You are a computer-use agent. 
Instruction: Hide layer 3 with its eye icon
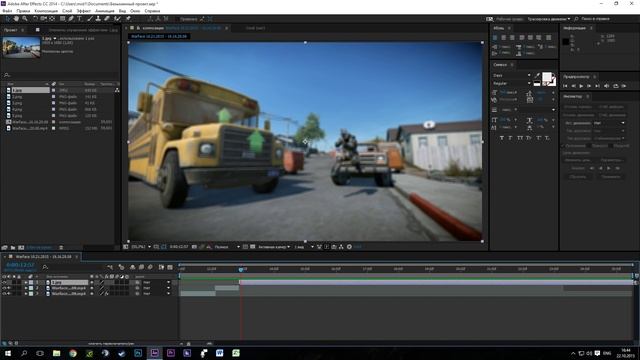(4, 293)
